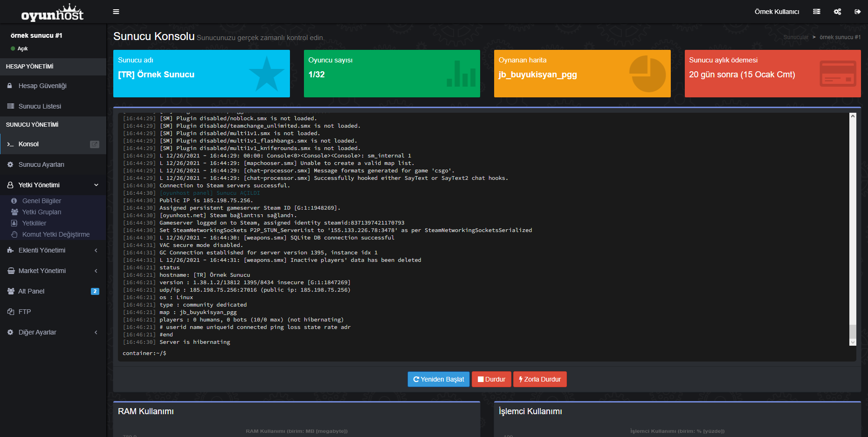Click the shop icon beside Market Yönetimi
This screenshot has width=868, height=437.
click(11, 271)
